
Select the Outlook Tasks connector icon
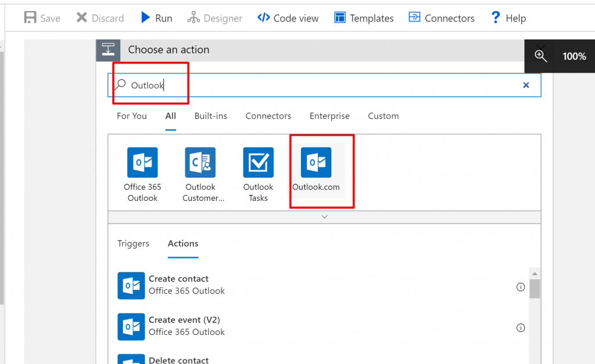pos(259,163)
